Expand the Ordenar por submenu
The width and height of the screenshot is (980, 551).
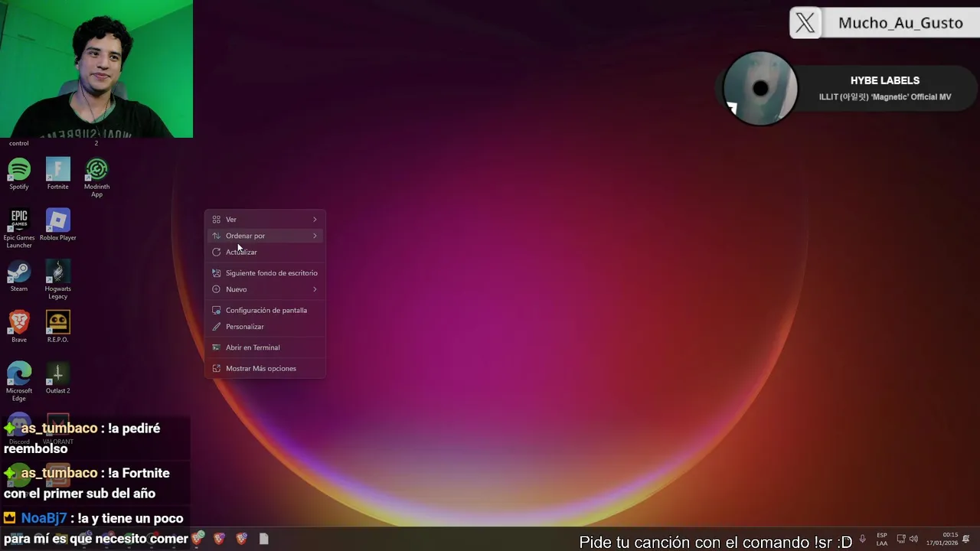coord(265,236)
